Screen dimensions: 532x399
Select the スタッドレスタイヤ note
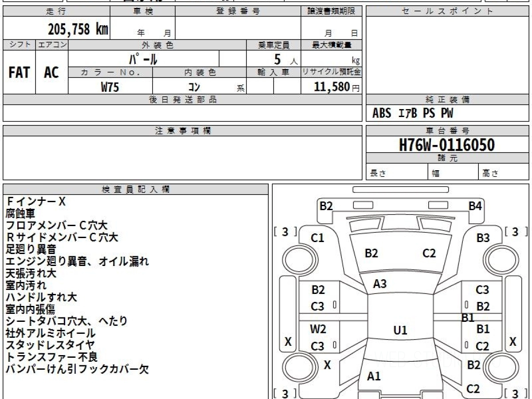pos(50,345)
